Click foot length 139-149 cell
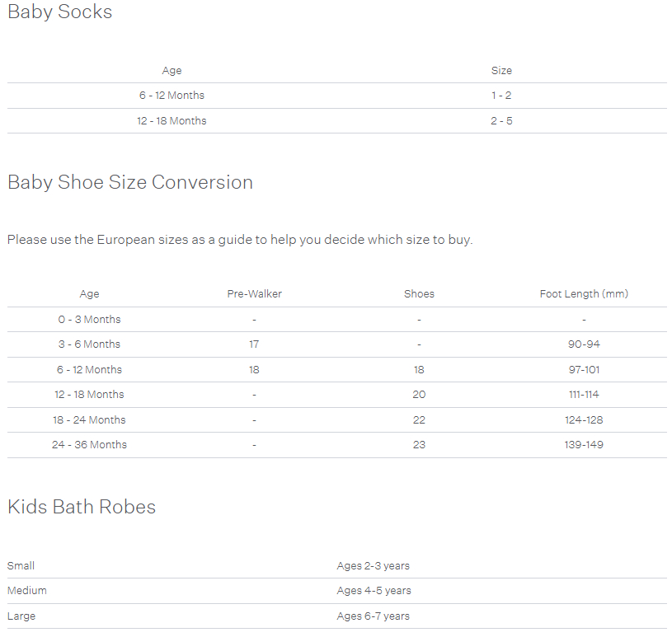This screenshot has width=672, height=637. click(x=584, y=445)
